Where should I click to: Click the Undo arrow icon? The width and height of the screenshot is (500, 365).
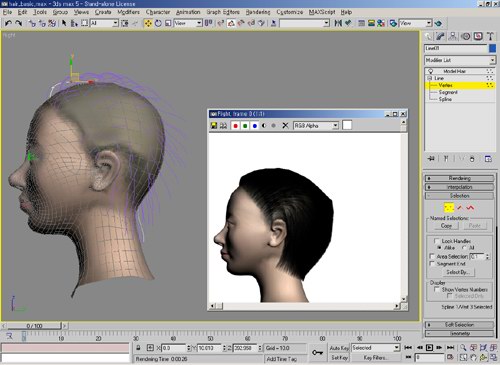click(9, 23)
